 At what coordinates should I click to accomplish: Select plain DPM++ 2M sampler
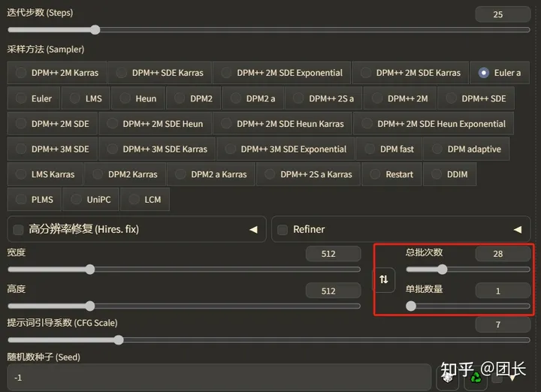(x=400, y=98)
